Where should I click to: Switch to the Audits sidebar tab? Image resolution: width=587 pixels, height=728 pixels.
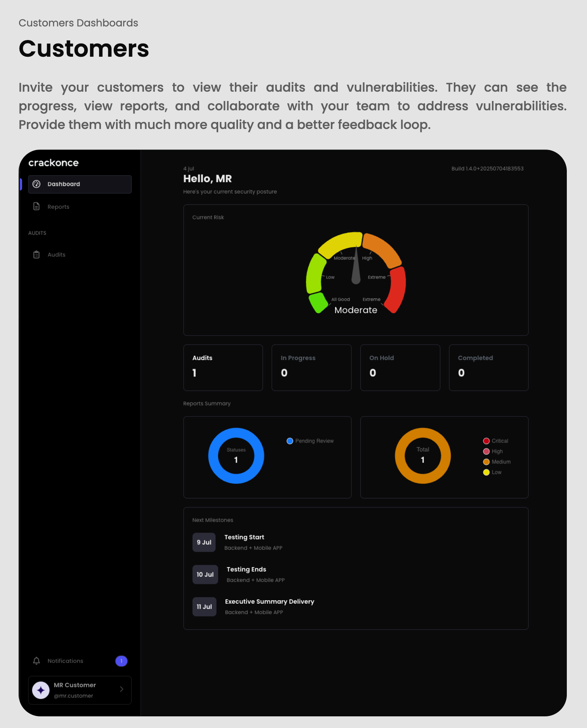click(56, 254)
